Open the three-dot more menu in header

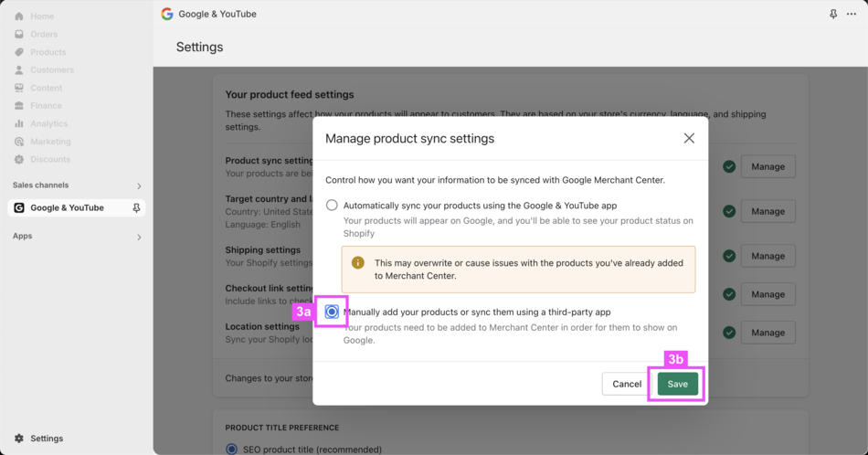[852, 15]
